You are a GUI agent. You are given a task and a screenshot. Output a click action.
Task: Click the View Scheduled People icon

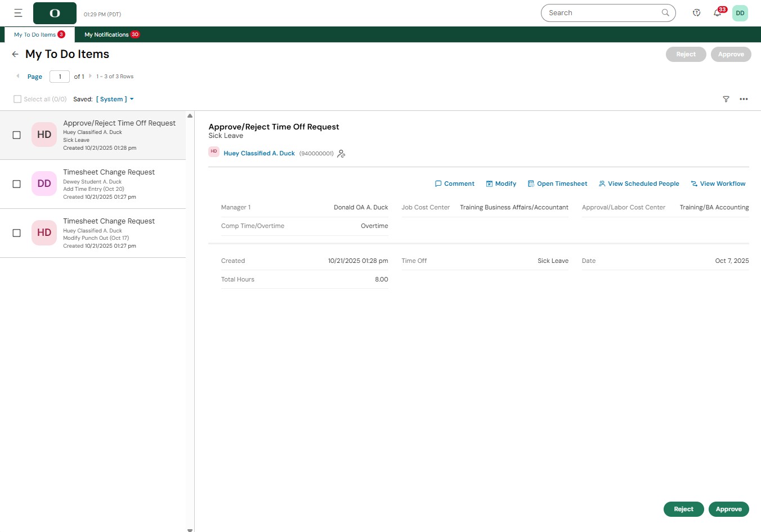click(602, 184)
